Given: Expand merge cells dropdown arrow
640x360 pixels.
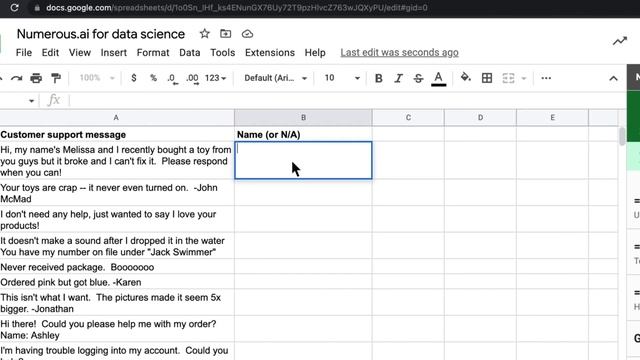Looking at the screenshot, I should pyautogui.click(x=524, y=78).
